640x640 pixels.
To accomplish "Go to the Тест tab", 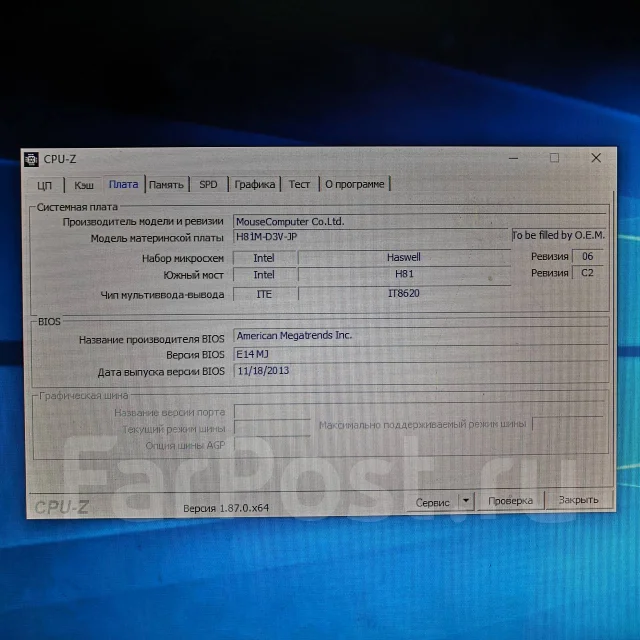I will coord(299,184).
